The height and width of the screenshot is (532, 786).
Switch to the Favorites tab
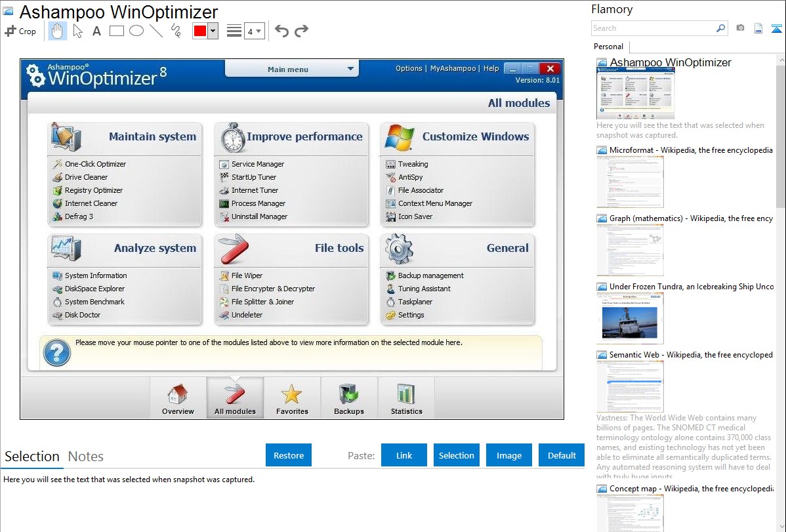(x=292, y=399)
